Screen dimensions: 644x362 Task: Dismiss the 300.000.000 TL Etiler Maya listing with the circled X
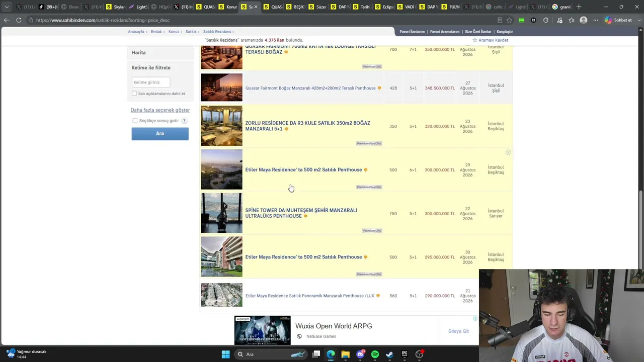tap(508, 152)
